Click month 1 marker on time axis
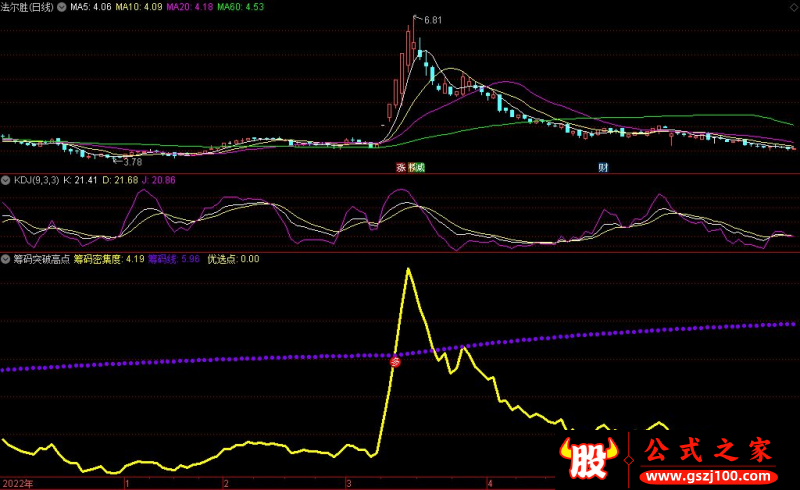The height and width of the screenshot is (490, 800). [x=127, y=483]
